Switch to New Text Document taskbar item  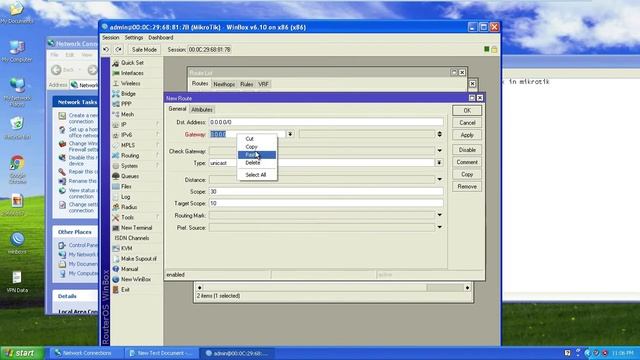pyautogui.click(x=161, y=353)
